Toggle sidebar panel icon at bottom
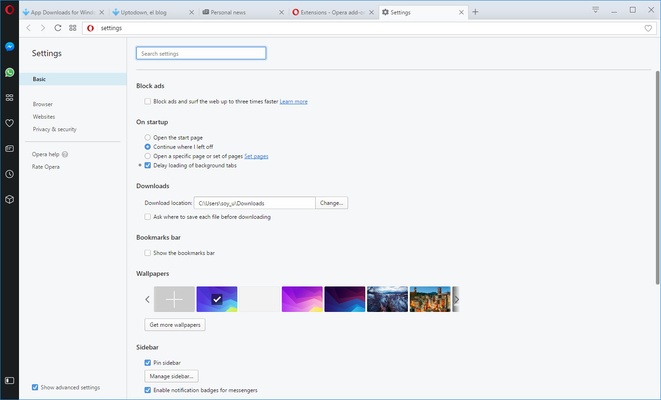This screenshot has height=400, width=661. coord(9,381)
